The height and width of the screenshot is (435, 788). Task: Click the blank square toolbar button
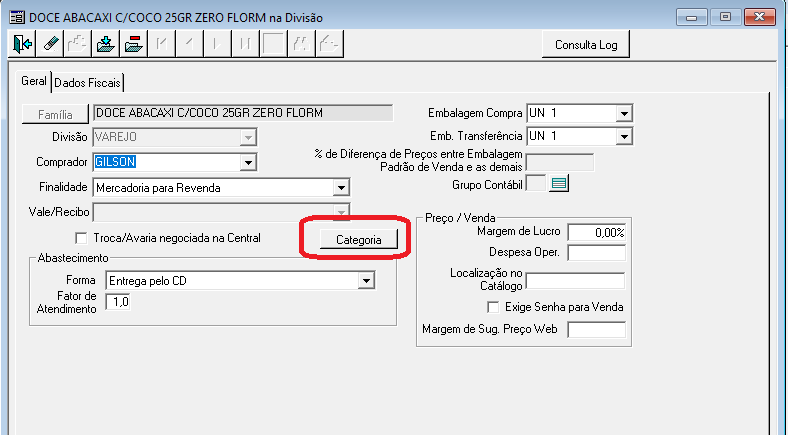coord(273,44)
